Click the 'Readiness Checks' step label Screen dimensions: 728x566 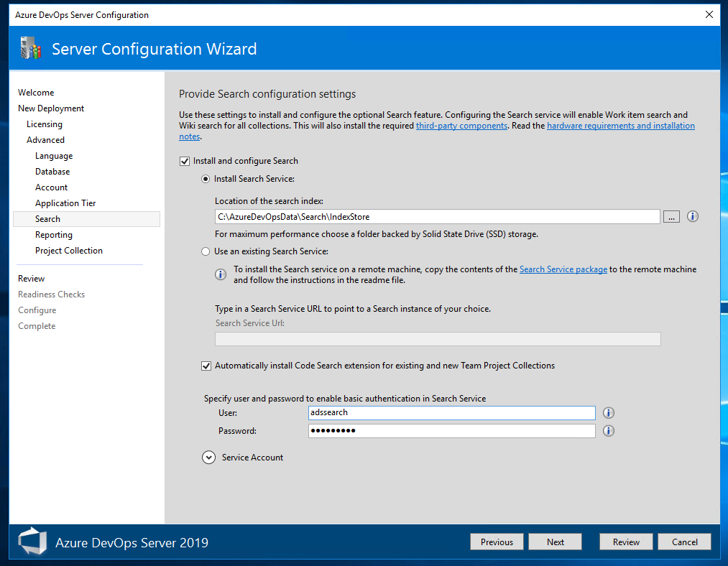52,294
